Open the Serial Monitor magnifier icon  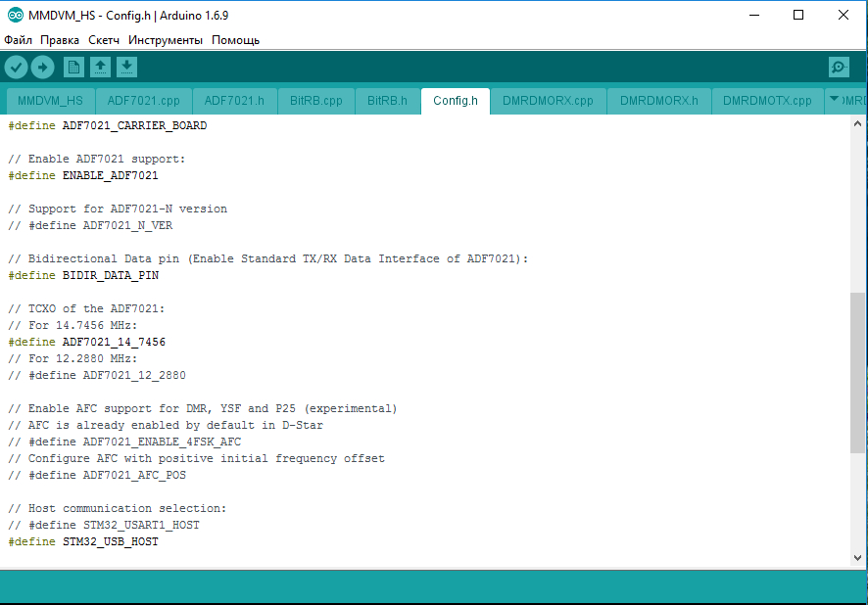(x=839, y=67)
